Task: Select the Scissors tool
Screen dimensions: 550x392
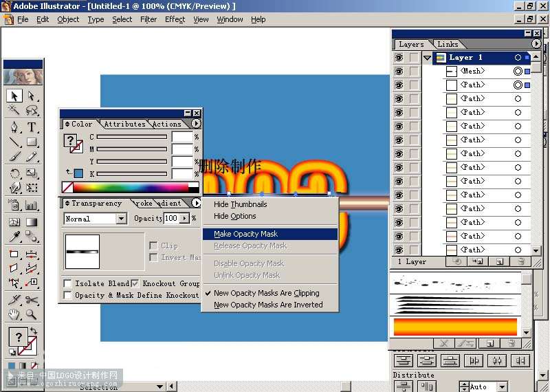Action: click(x=32, y=300)
